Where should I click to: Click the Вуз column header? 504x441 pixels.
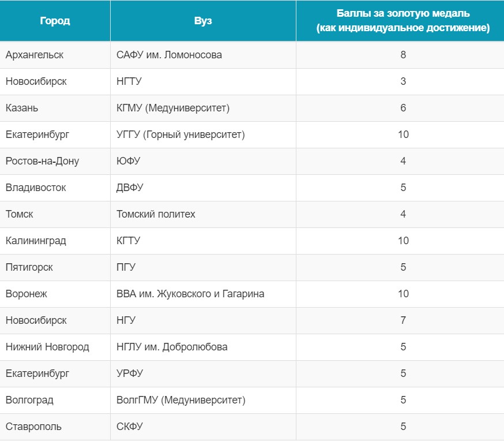coord(203,21)
